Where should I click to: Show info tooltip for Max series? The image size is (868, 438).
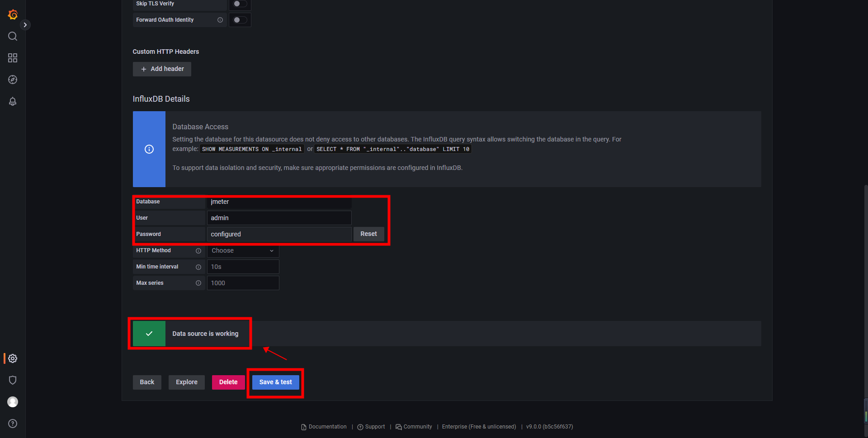point(198,283)
